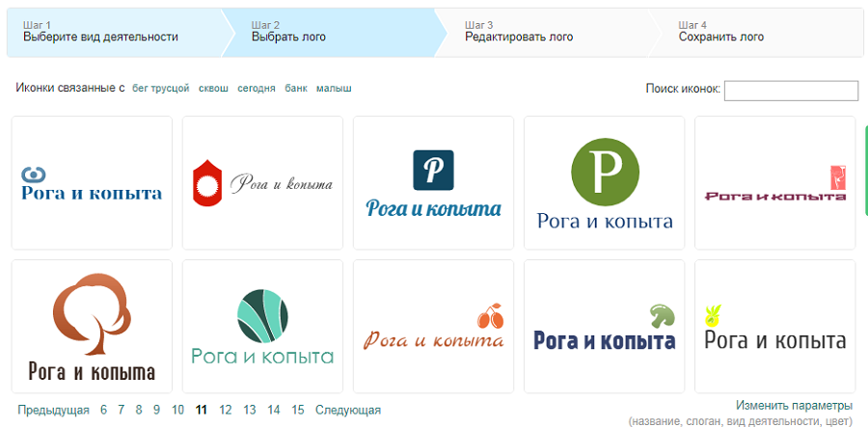This screenshot has height=427, width=868.
Task: Pick the yellow flower logo
Action: point(774,327)
